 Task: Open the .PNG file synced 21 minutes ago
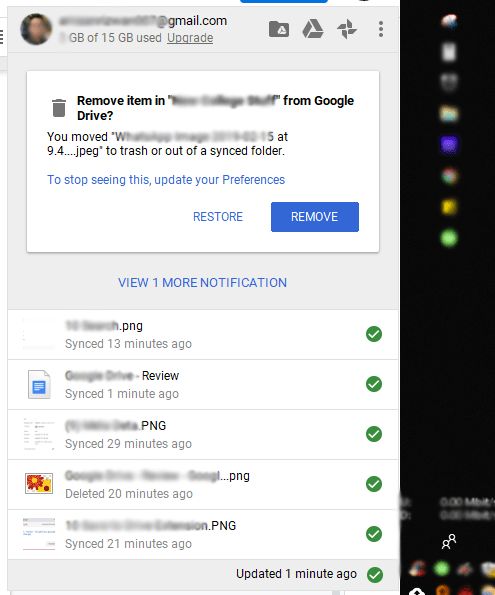pyautogui.click(x=203, y=534)
